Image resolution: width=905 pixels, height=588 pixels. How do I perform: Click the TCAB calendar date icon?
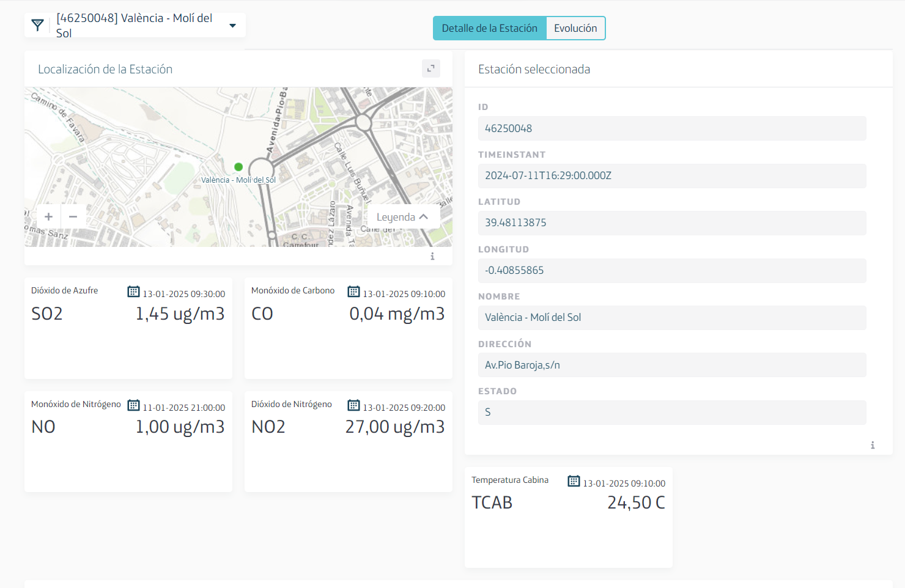[x=574, y=481]
